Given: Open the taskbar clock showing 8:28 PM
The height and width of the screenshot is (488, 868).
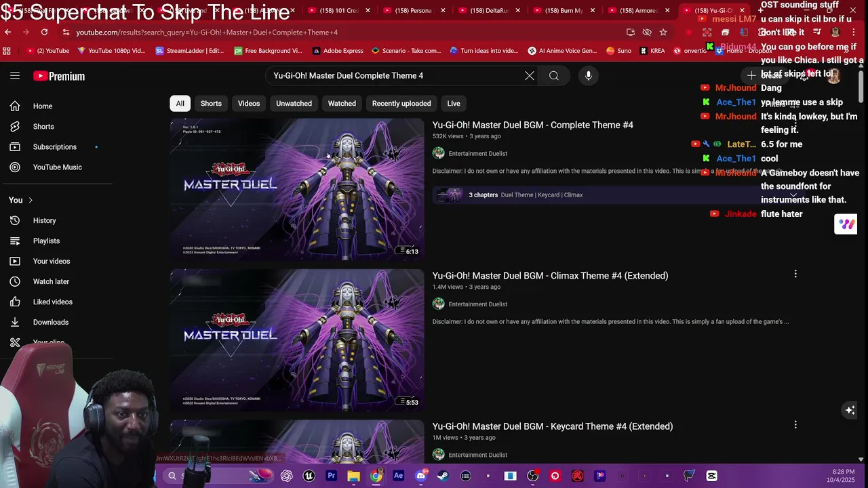Looking at the screenshot, I should (x=842, y=476).
